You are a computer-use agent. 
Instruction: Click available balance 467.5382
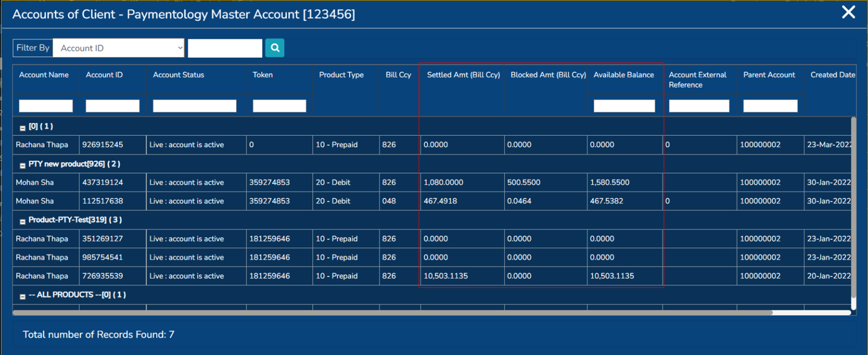607,201
